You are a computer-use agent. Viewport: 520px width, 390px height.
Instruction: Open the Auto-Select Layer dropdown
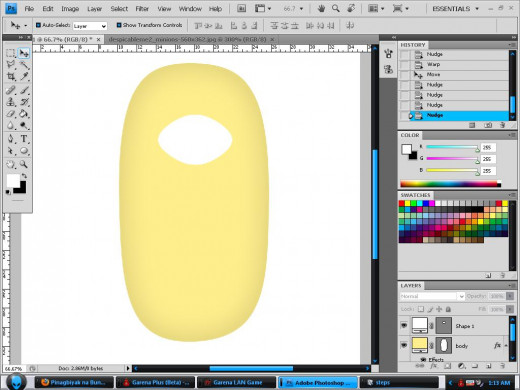pos(90,26)
